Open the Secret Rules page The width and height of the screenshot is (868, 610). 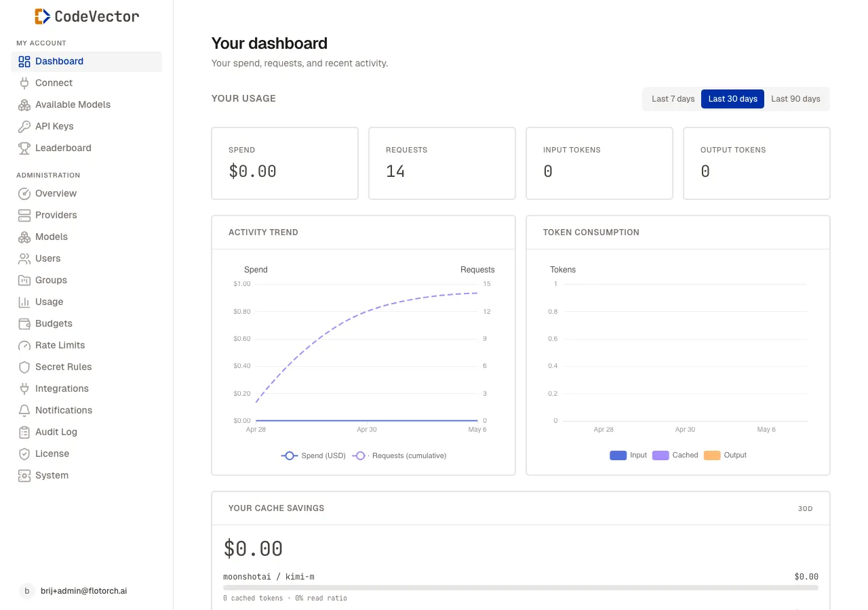point(86,367)
